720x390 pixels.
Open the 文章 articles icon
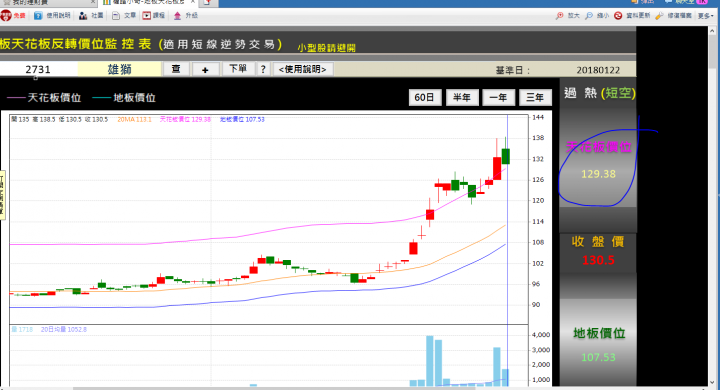(x=116, y=16)
